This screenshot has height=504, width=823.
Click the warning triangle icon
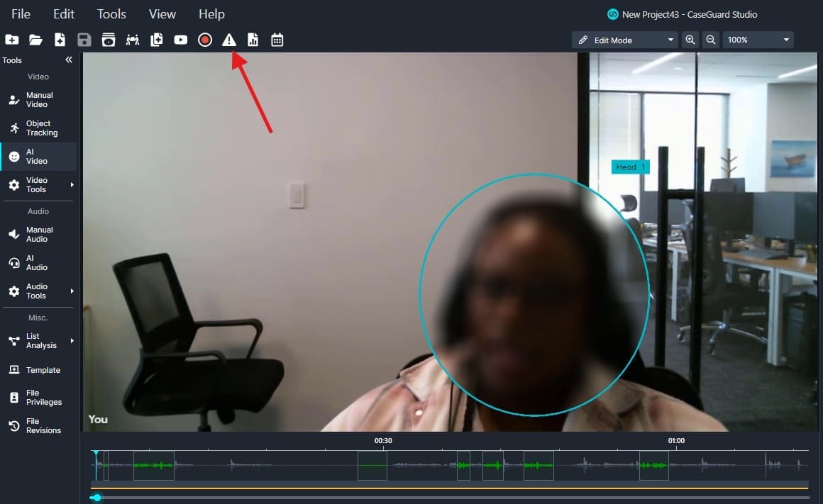click(229, 40)
